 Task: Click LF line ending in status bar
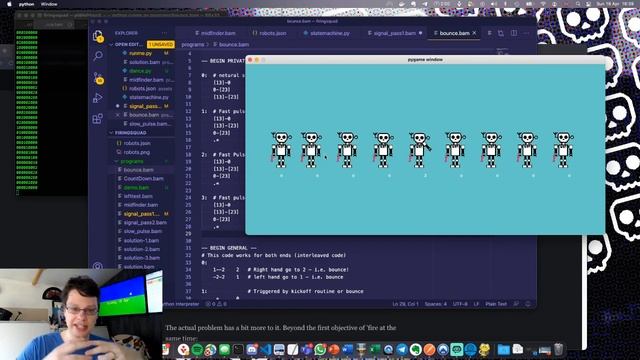476,304
